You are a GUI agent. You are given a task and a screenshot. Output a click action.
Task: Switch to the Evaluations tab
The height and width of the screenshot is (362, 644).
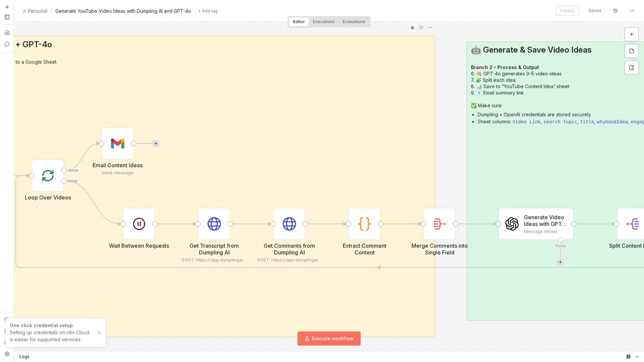tap(354, 22)
